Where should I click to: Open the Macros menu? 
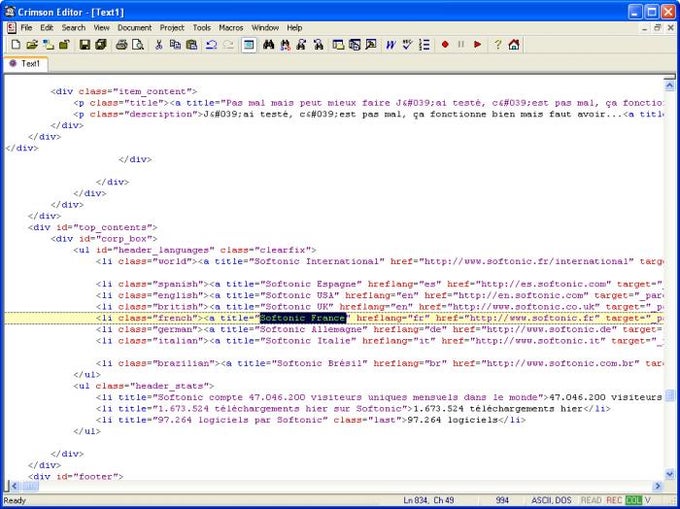(x=231, y=28)
